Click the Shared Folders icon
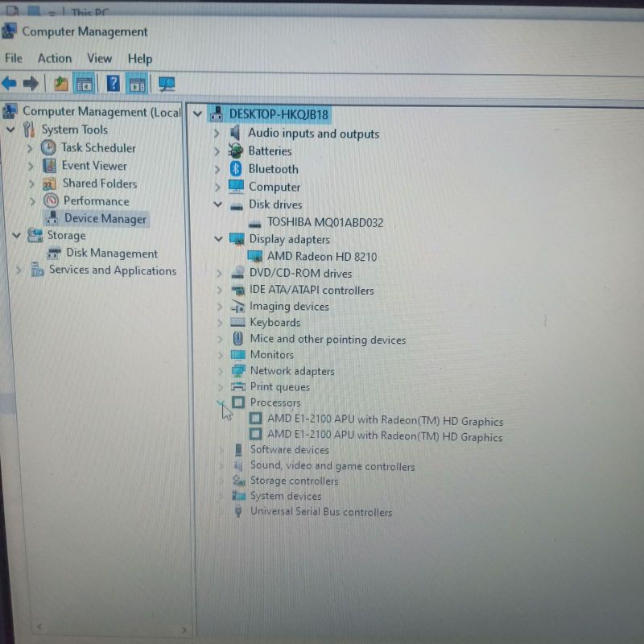Screen dimensions: 644x644 tap(50, 184)
